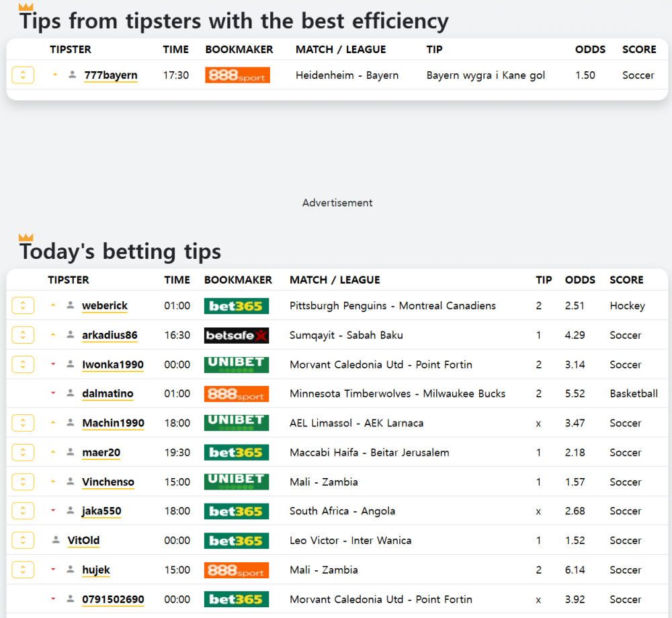672x618 pixels.
Task: Click the Unibet logo in Iwonka1990 row
Action: point(237,364)
